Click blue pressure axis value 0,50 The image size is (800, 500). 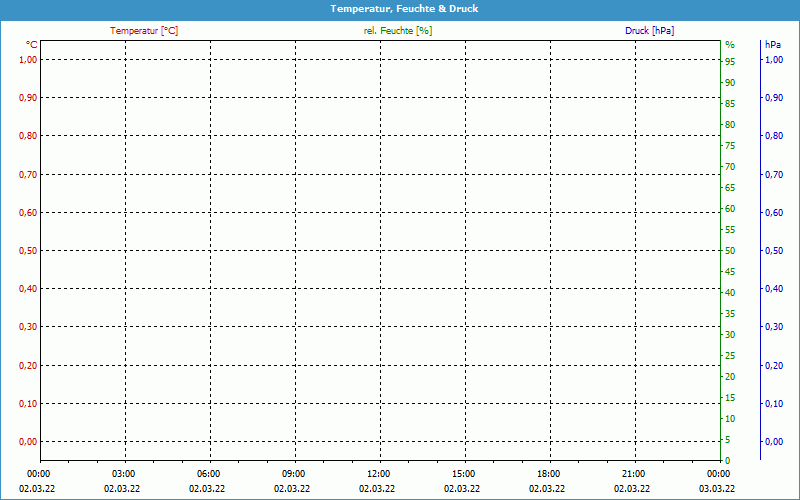774,251
